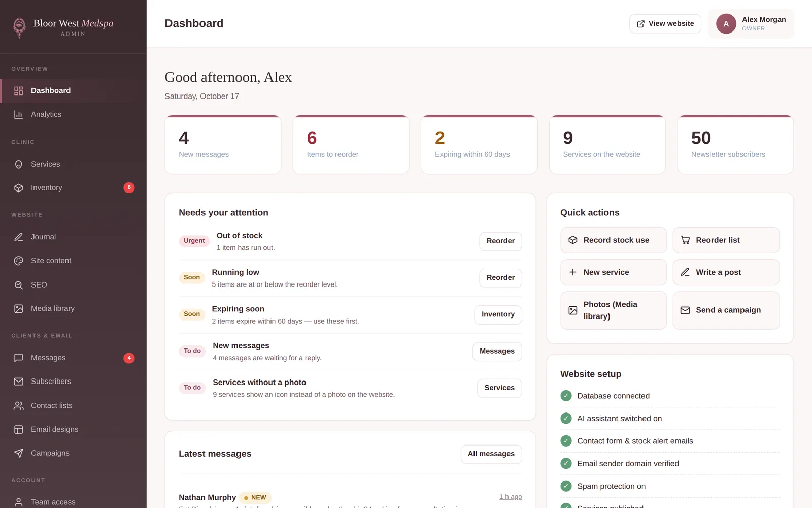
Task: Go to Site content page
Action: tap(73, 261)
